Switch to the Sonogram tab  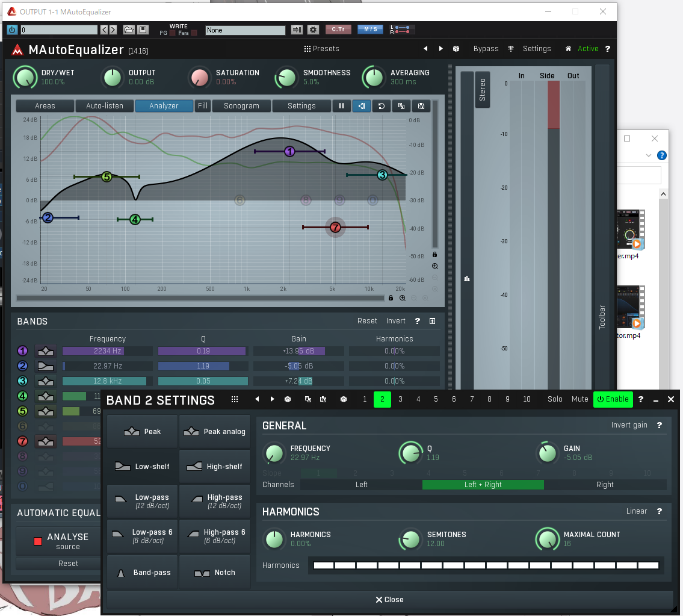point(241,105)
